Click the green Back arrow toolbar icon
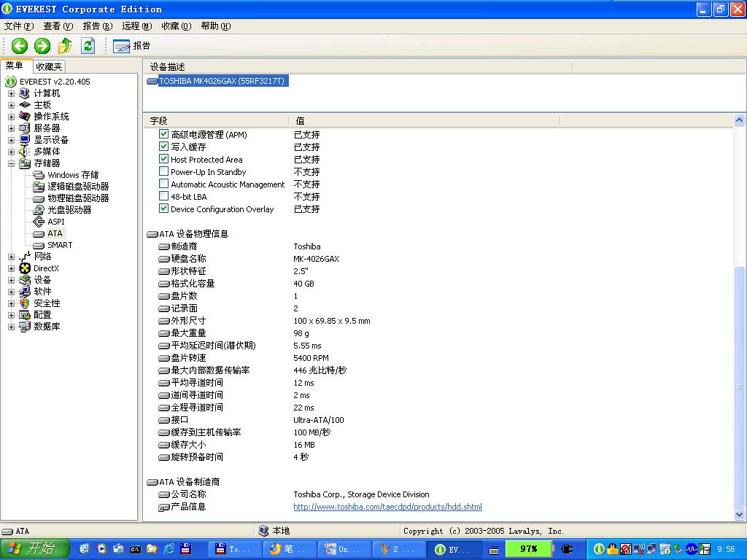 pyautogui.click(x=20, y=46)
